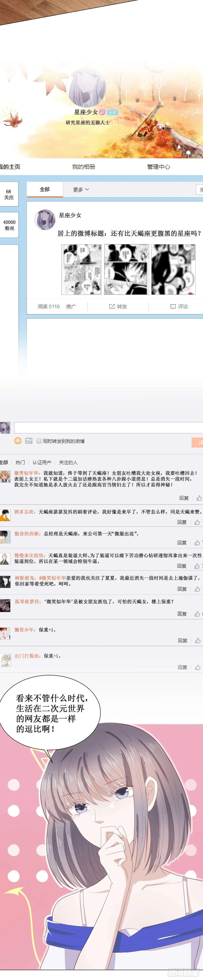Click the 40000 粉丝 followers box
203x980 pixels.
pos(9,225)
